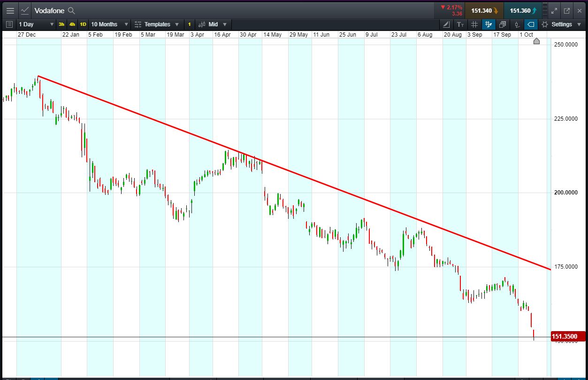The height and width of the screenshot is (380, 588).
Task: Click the module drag handle grip
Action: click(x=545, y=10)
